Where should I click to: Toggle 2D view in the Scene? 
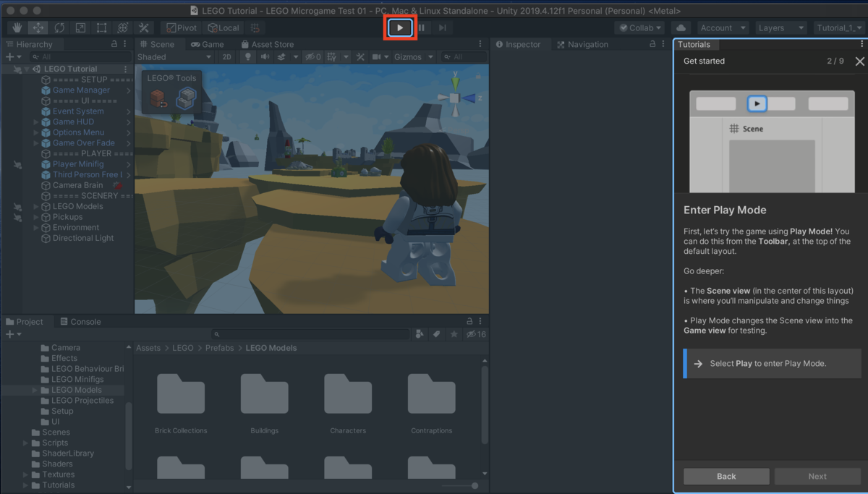[x=226, y=56]
